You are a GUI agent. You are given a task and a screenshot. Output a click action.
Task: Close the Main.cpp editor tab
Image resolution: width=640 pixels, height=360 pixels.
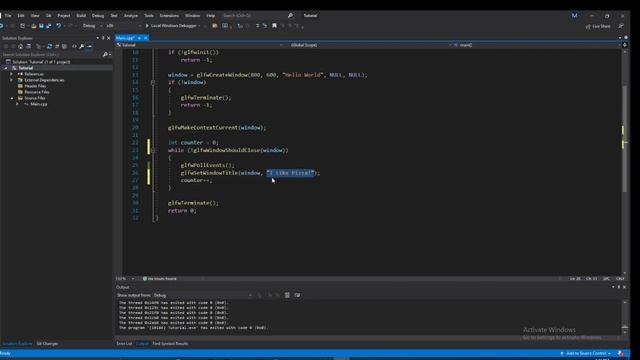coord(146,38)
